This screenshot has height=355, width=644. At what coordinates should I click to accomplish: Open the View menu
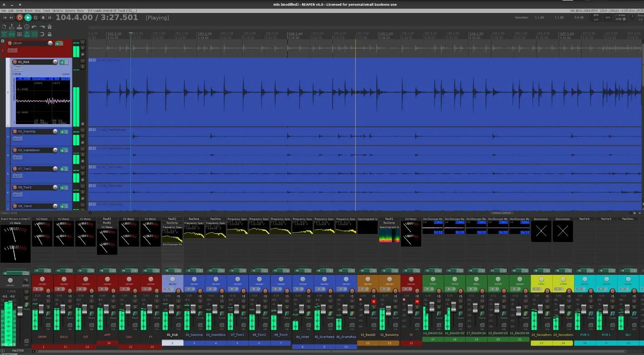(x=20, y=10)
